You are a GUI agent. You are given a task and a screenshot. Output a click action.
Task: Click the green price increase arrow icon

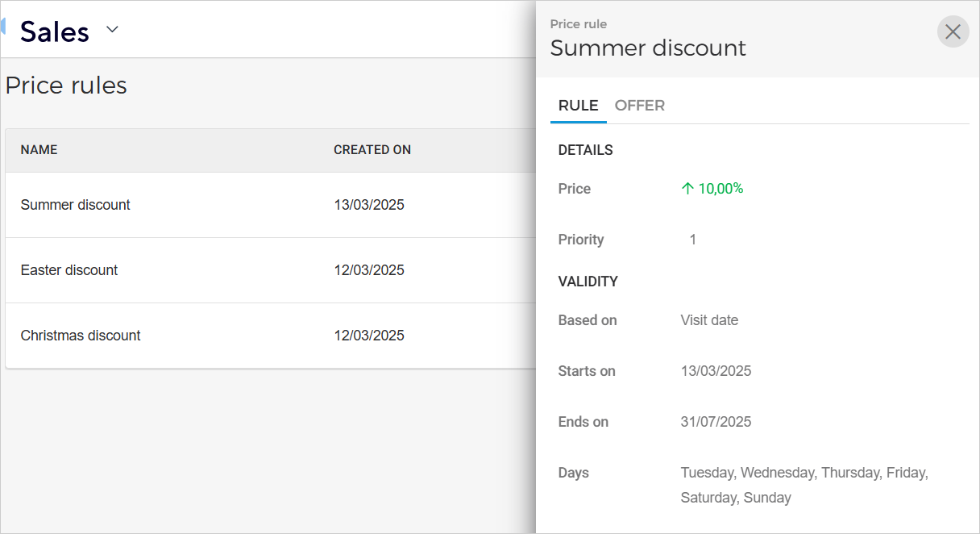(x=687, y=189)
